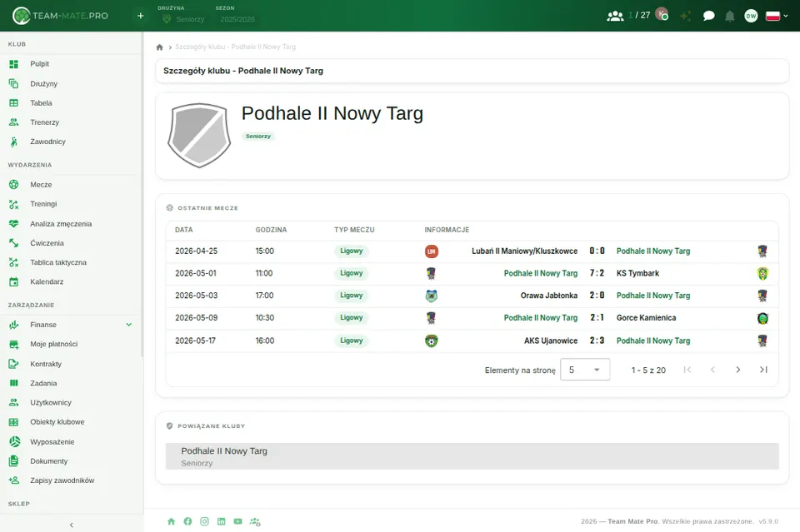Viewport: 800px width, 532px height.
Task: Click the large club shield logo
Action: [x=199, y=136]
